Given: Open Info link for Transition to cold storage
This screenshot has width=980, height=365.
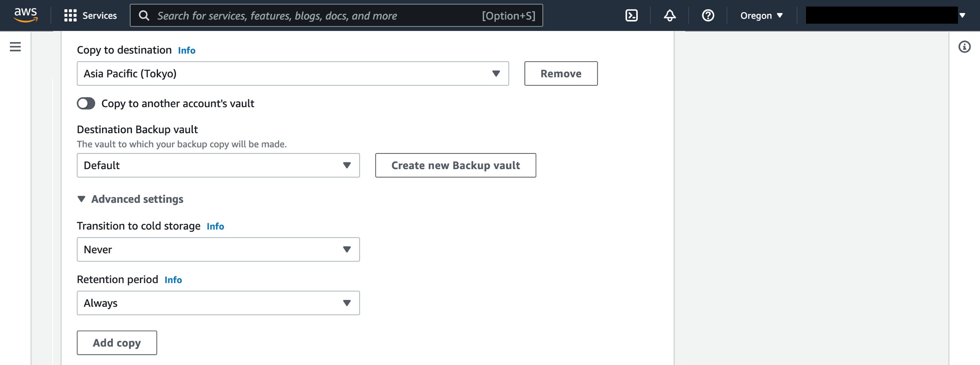Looking at the screenshot, I should (x=215, y=226).
